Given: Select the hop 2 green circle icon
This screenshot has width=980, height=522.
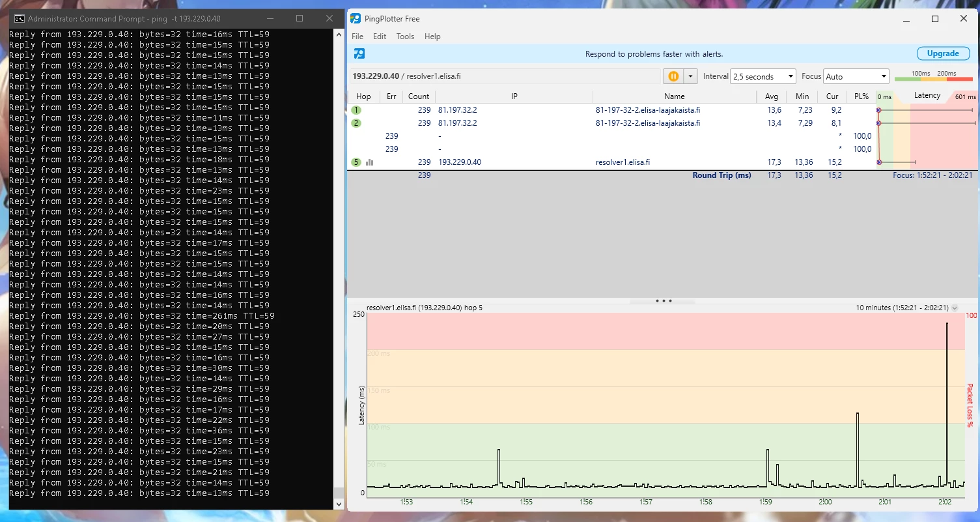Looking at the screenshot, I should click(x=356, y=123).
